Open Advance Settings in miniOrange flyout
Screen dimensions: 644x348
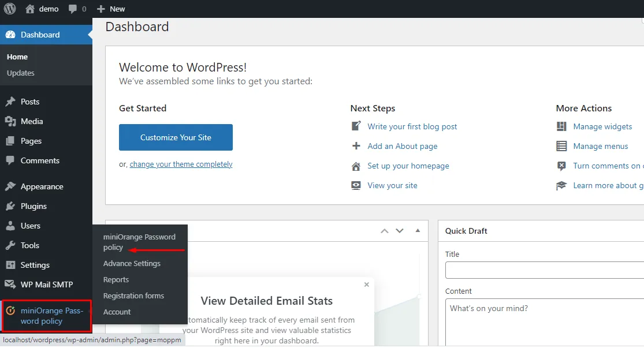(x=132, y=264)
